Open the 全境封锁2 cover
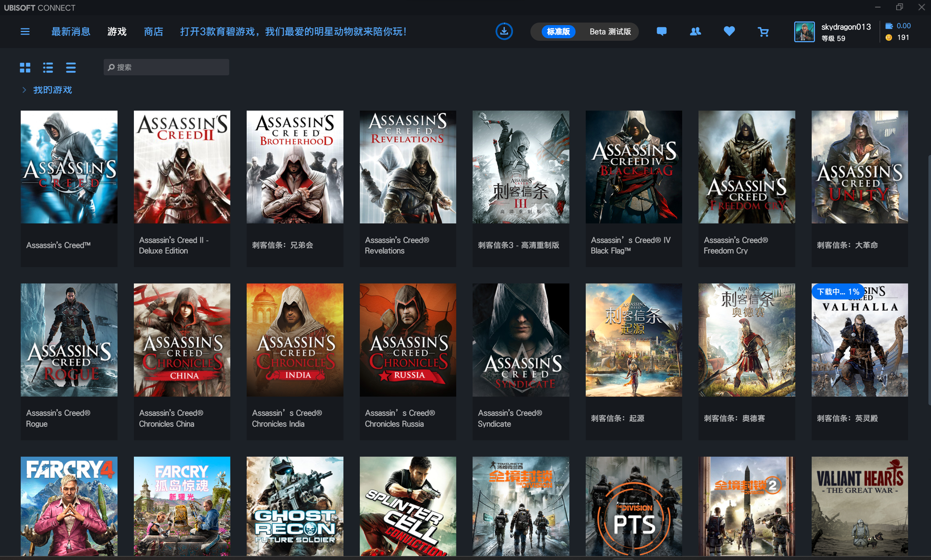Image resolution: width=931 pixels, height=560 pixels. (747, 506)
